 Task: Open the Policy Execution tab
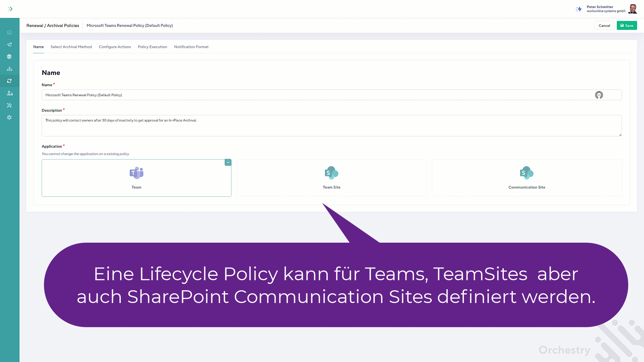(152, 47)
